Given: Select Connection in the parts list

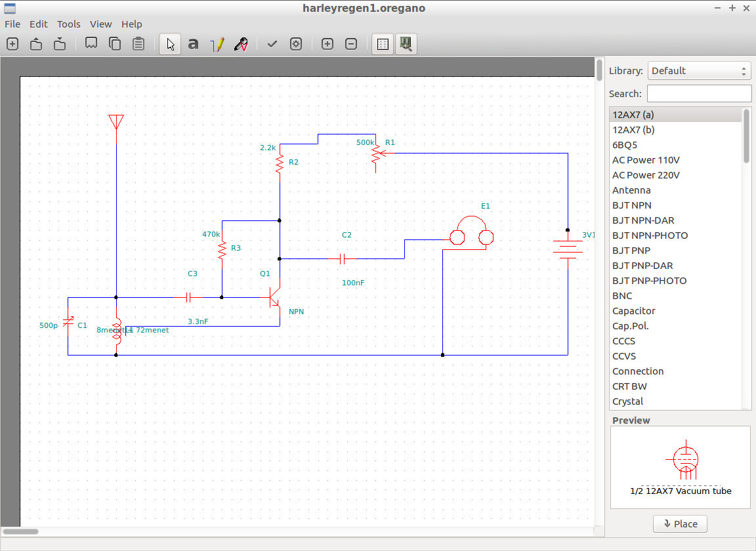Looking at the screenshot, I should point(675,371).
